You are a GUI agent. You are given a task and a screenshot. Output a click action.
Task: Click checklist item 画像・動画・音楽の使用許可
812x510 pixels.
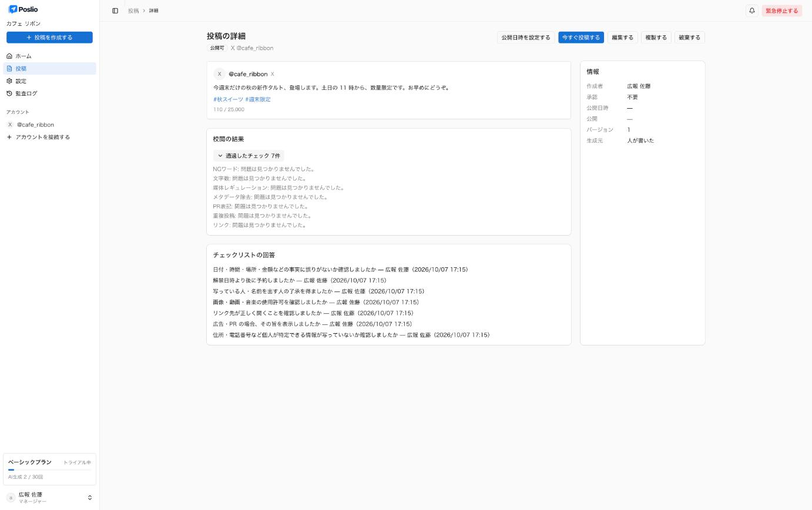point(316,303)
